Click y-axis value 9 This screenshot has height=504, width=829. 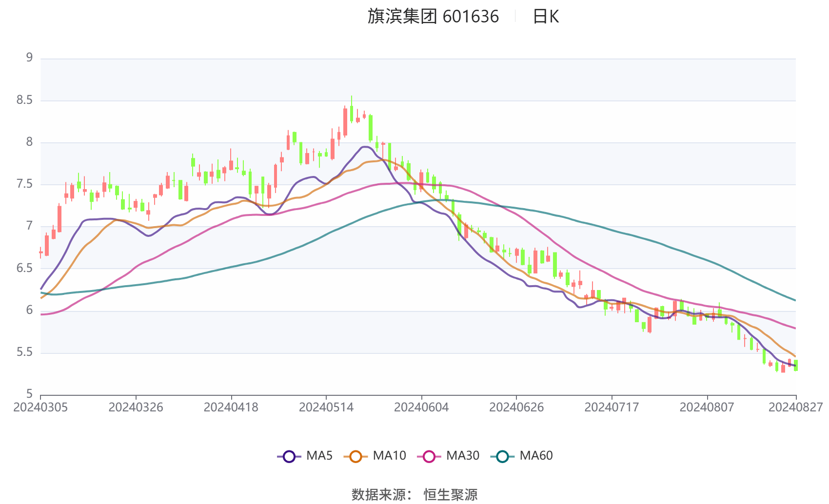pyautogui.click(x=29, y=58)
